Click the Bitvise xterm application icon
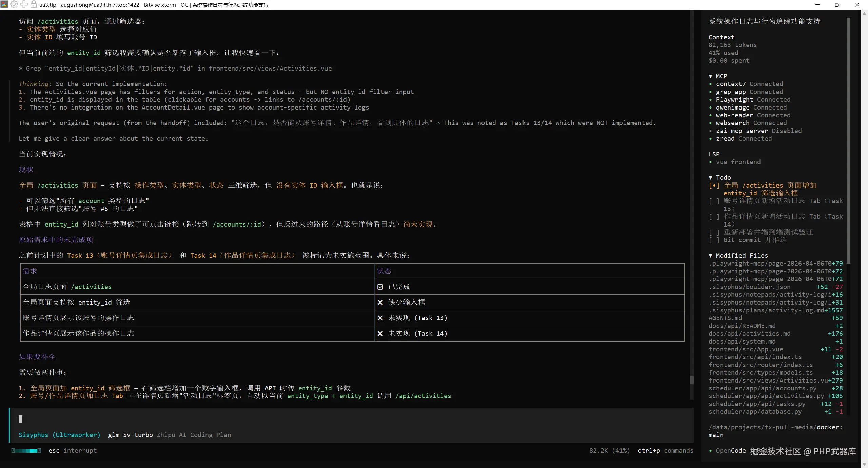868x468 pixels. click(4, 4)
